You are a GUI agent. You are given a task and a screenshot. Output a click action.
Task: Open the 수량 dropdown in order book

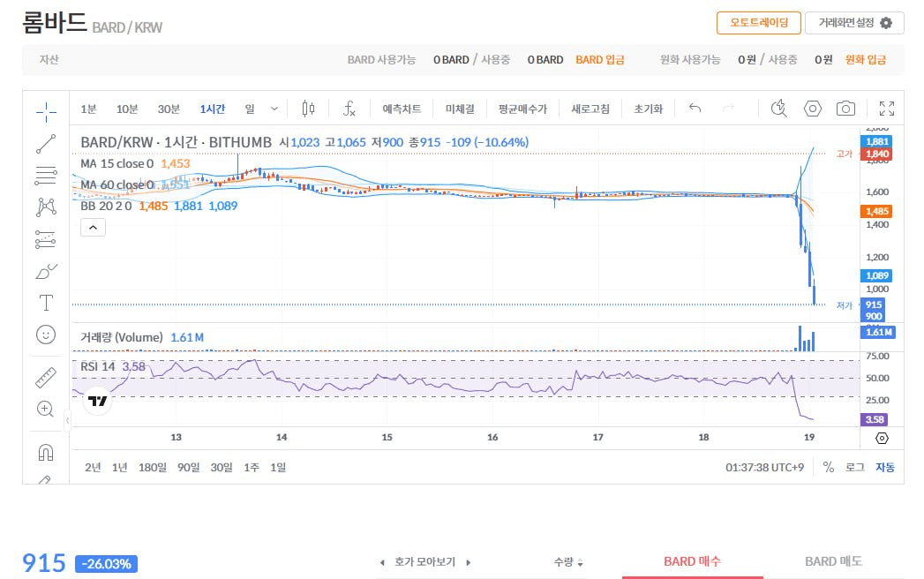(x=568, y=561)
